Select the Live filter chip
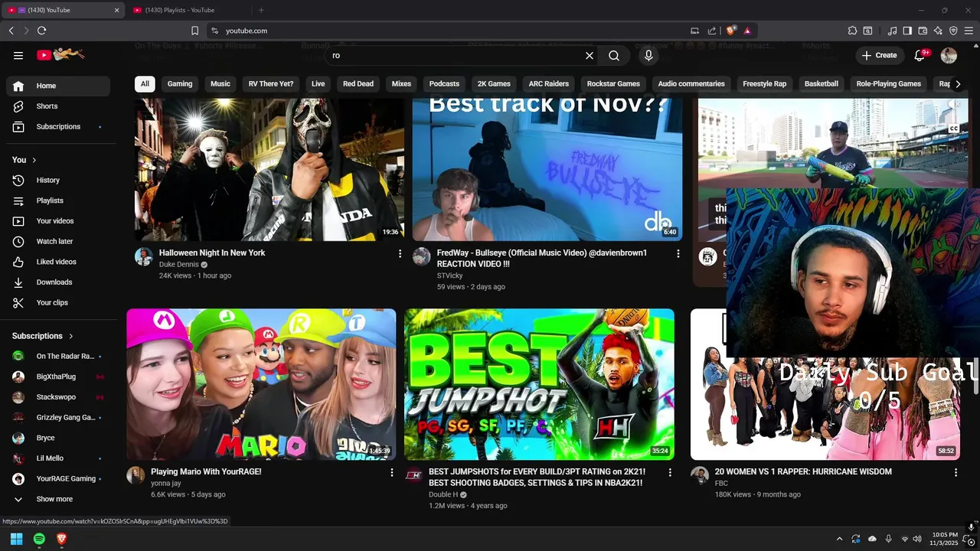The height and width of the screenshot is (551, 980). 318,83
